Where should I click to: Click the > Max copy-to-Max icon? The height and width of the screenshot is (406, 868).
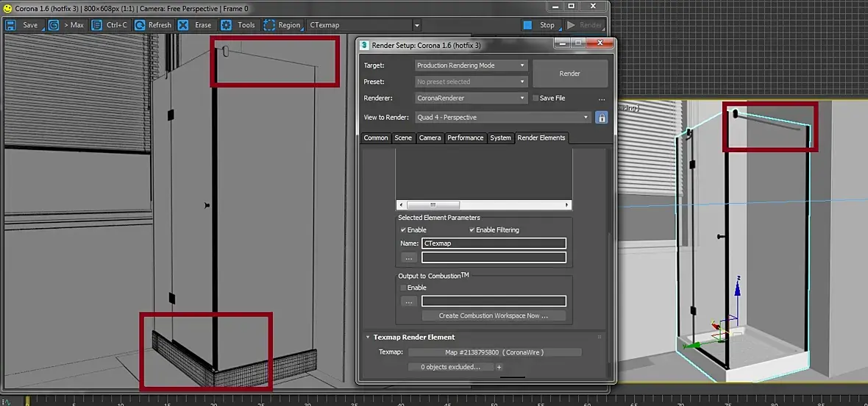click(53, 25)
